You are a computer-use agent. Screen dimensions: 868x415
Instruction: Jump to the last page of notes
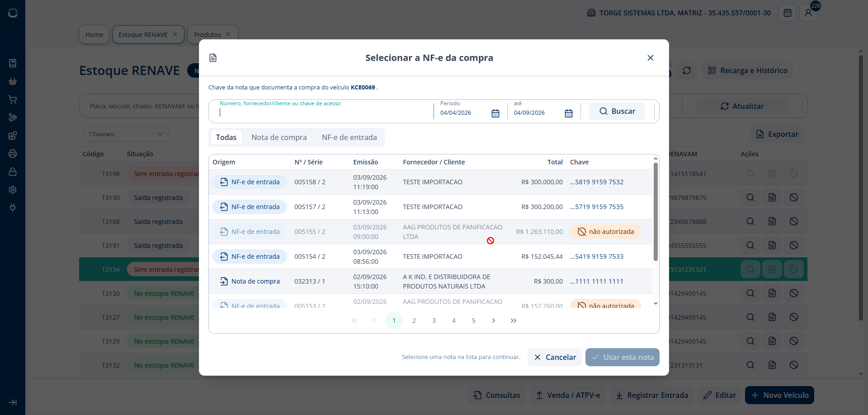514,321
